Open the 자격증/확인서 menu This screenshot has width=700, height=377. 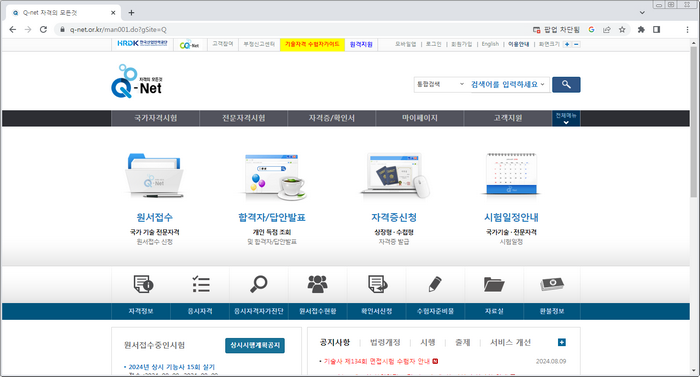[332, 118]
